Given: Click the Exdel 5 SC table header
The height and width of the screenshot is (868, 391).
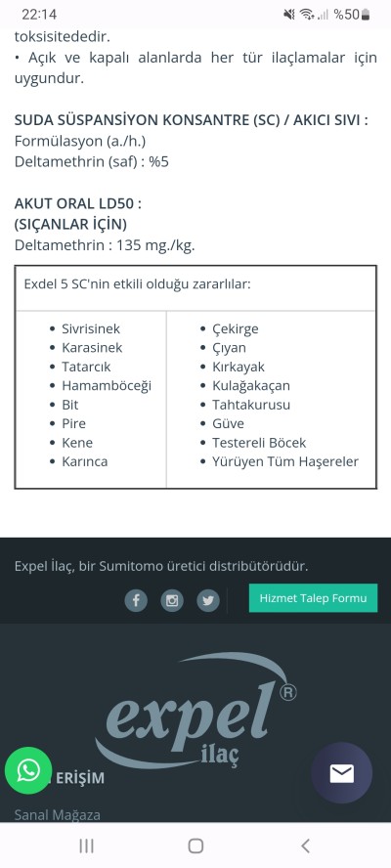Looking at the screenshot, I should 138,284.
